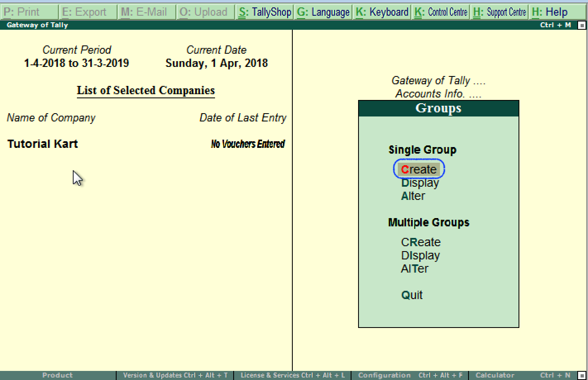Open the G: Language option
Screen dimensions: 588x380
click(323, 12)
